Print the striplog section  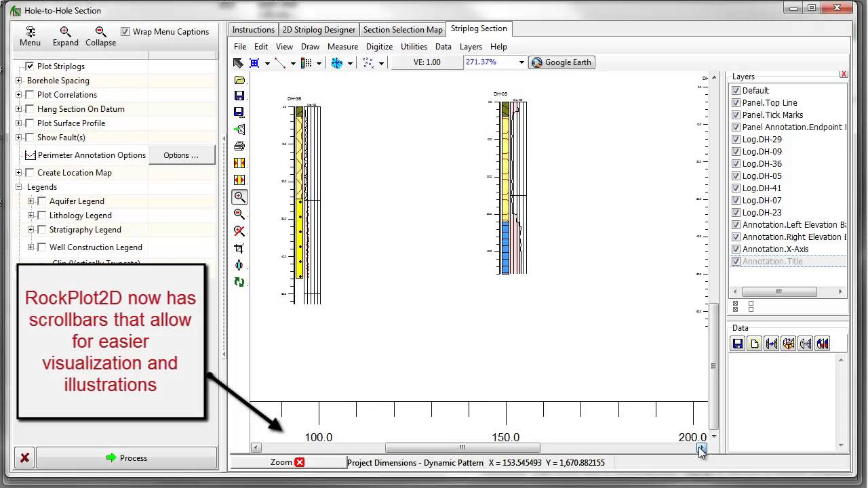[x=239, y=146]
